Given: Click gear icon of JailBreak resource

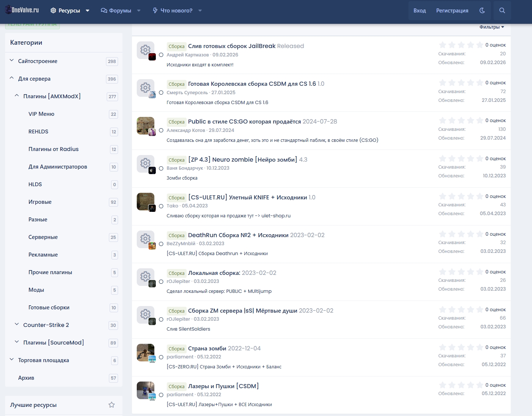Looking at the screenshot, I should [145, 50].
